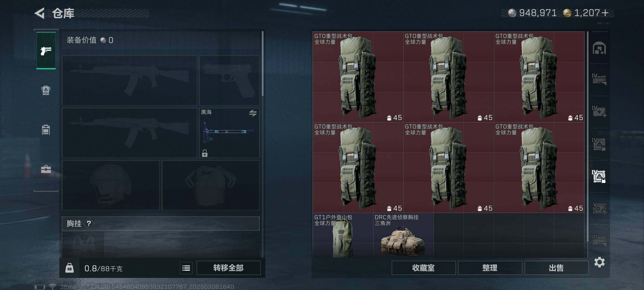Click the 胸挂 question mark help icon
644x290 pixels.
(89, 223)
